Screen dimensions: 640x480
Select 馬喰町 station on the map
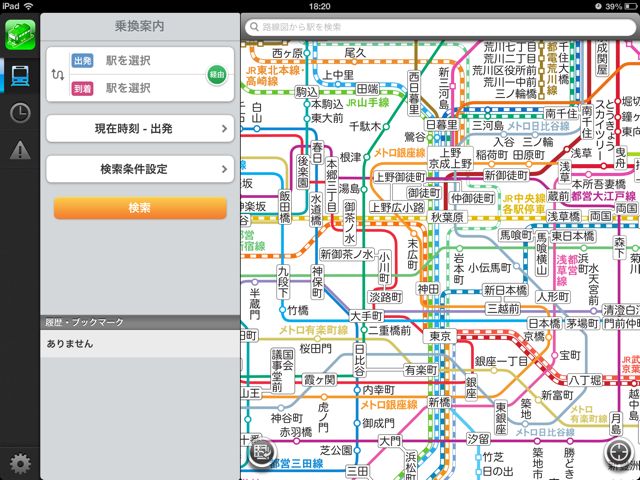click(516, 235)
